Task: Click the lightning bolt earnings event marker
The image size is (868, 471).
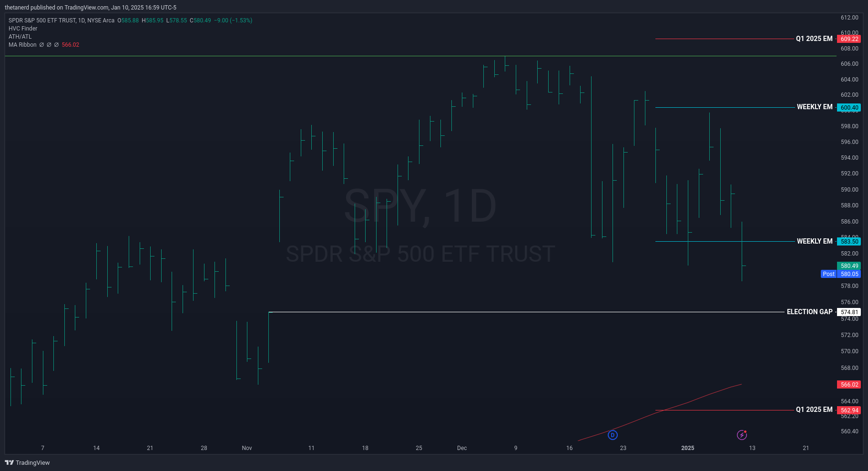Action: 742,435
